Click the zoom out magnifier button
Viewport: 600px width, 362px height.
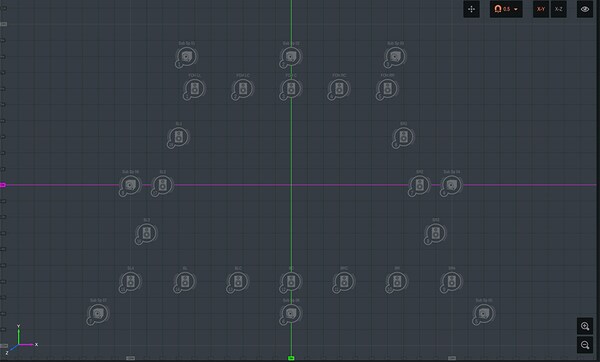[x=585, y=345]
